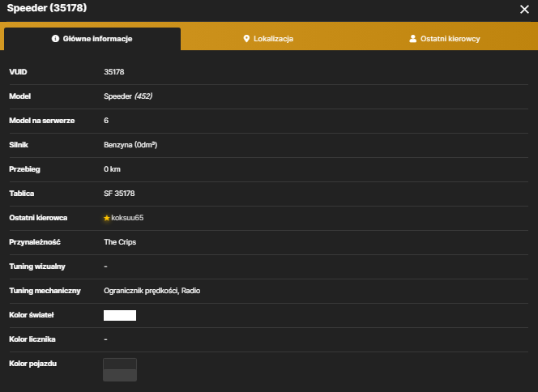Open last driver koksuu65 profile
This screenshot has height=392, width=538.
(127, 218)
